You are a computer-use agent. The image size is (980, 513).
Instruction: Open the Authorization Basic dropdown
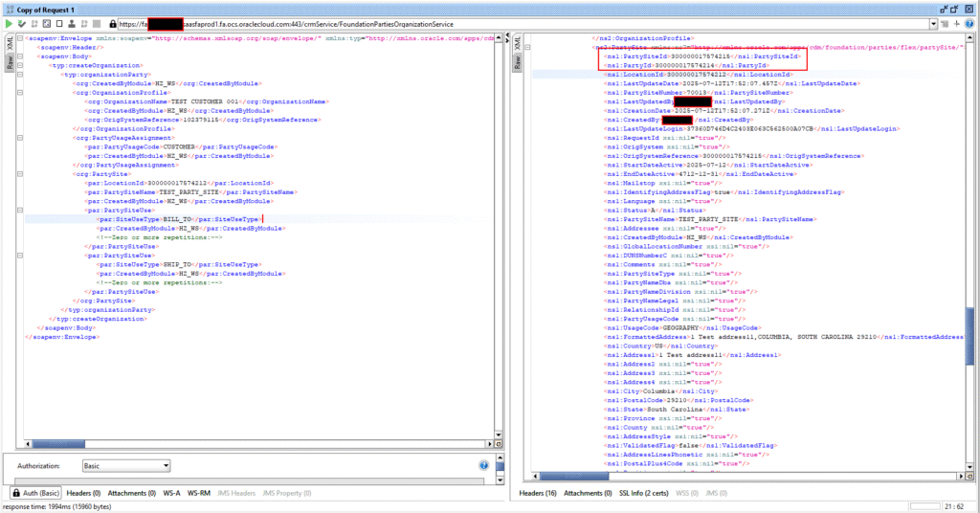(126, 465)
